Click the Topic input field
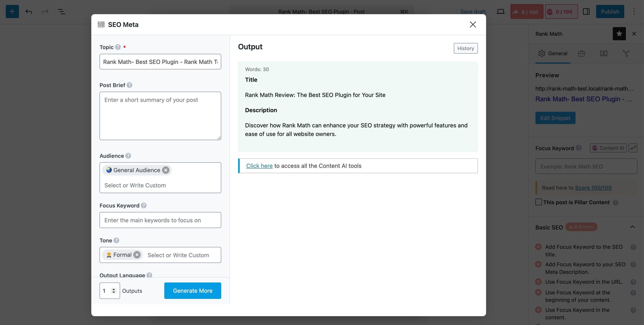The image size is (644, 325). point(160,62)
